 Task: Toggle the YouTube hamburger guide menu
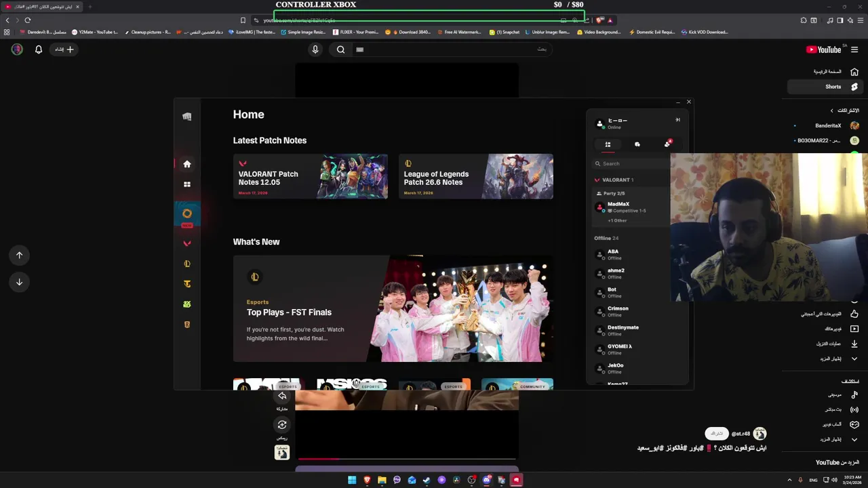tap(854, 49)
